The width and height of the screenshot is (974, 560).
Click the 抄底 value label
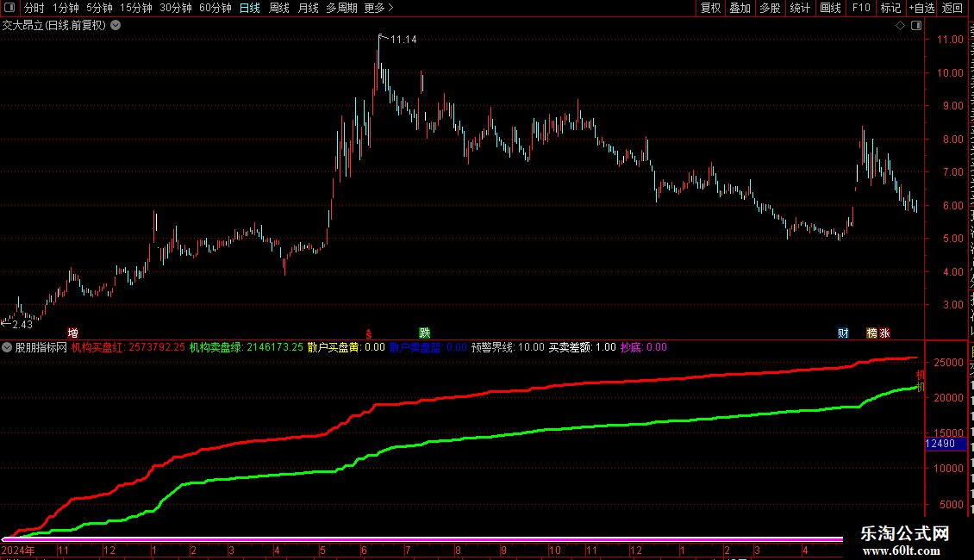644,348
